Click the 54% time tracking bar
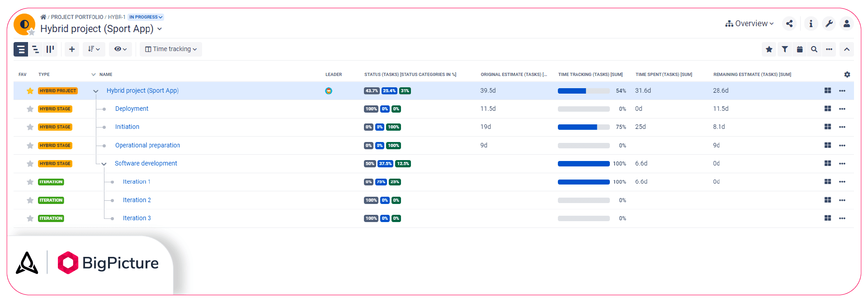The image size is (868, 303). [584, 91]
